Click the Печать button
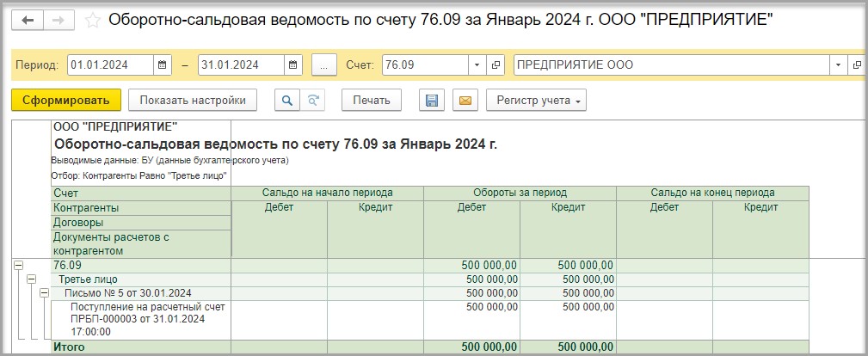Screen dimensions: 868x356 371,101
